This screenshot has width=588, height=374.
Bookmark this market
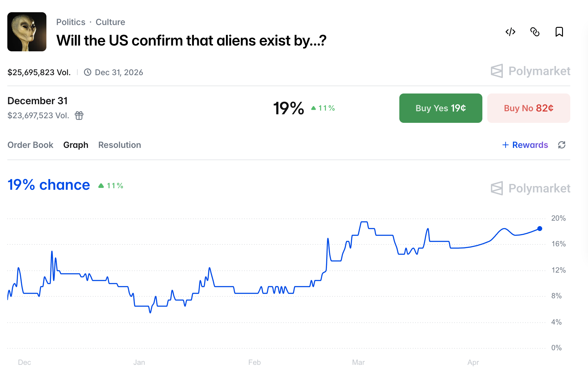559,32
